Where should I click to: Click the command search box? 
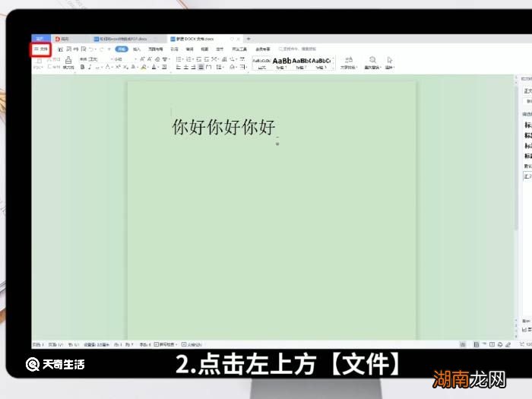(x=297, y=49)
